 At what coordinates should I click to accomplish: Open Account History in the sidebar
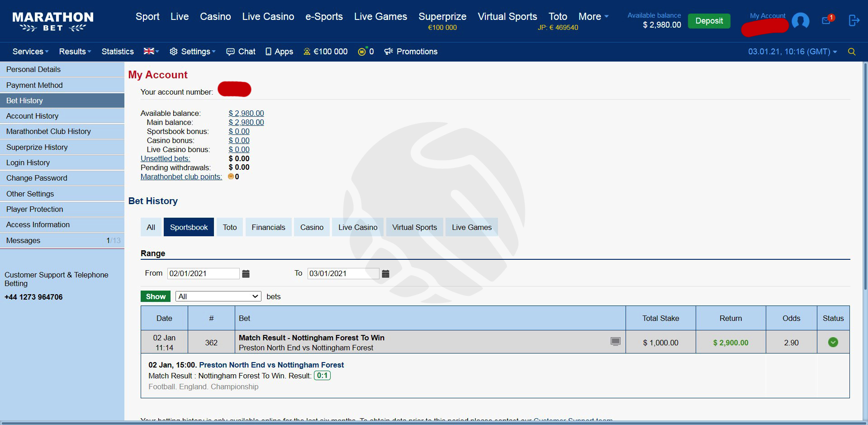coord(62,116)
